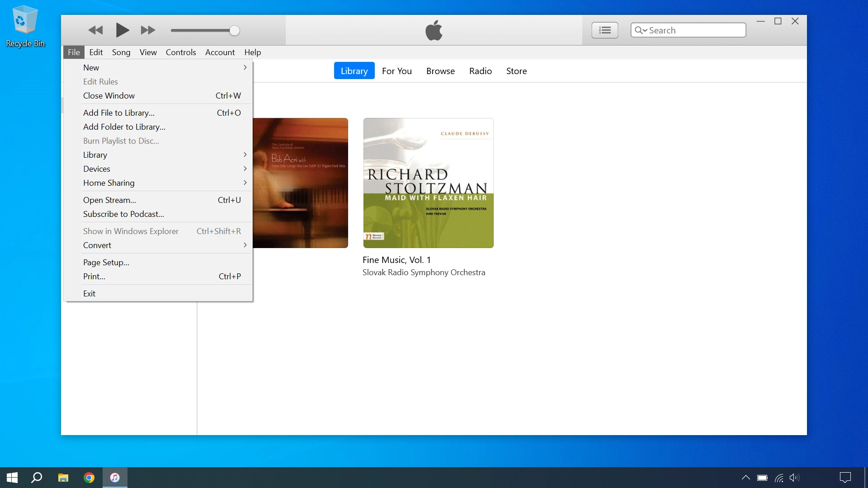Click the rewind control
Viewport: 868px width, 488px height.
[x=95, y=30]
